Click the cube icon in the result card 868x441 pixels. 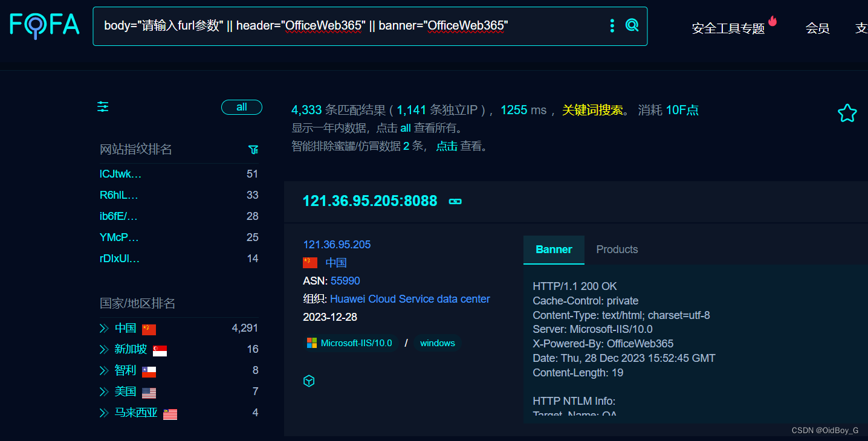pos(309,381)
